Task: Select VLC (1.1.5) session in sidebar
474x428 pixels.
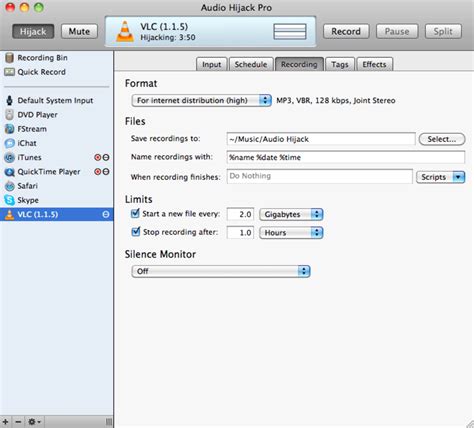Action: pos(57,214)
